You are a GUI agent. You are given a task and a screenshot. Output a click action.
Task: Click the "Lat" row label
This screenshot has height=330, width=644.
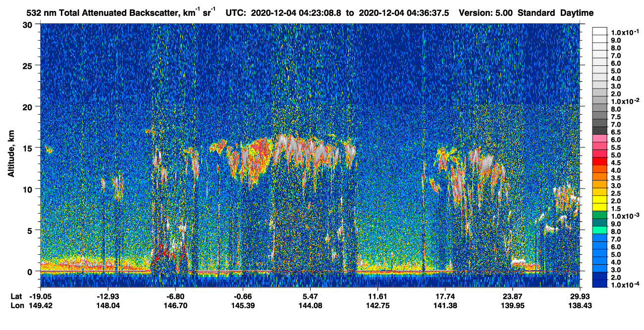click(16, 296)
